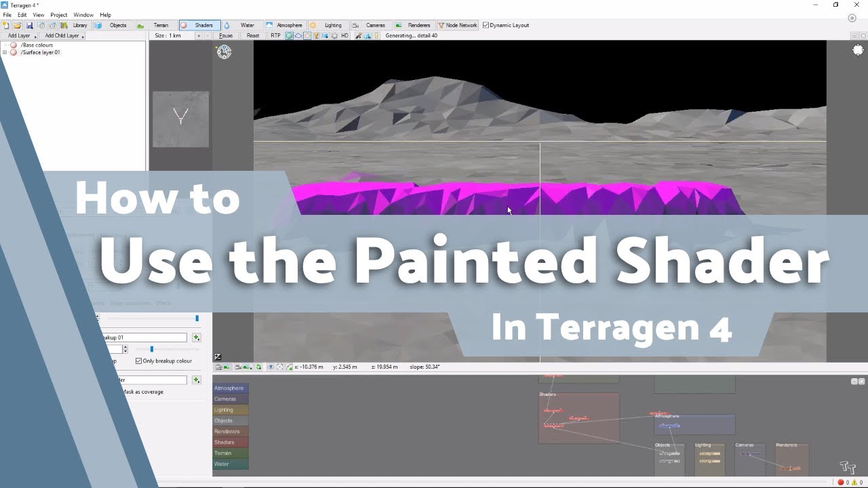Image resolution: width=868 pixels, height=488 pixels.
Task: Click the warnings yellow indicator in status bar
Action: click(x=854, y=483)
